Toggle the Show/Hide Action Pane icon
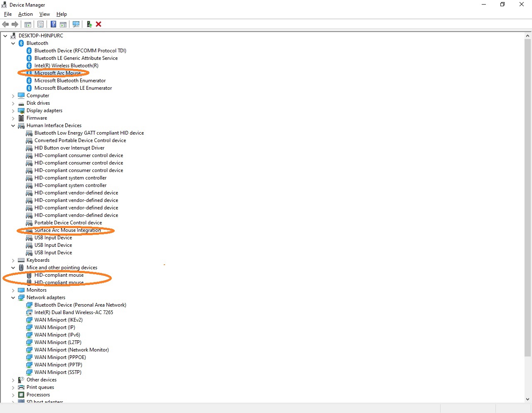This screenshot has height=413, width=532. pyautogui.click(x=63, y=24)
